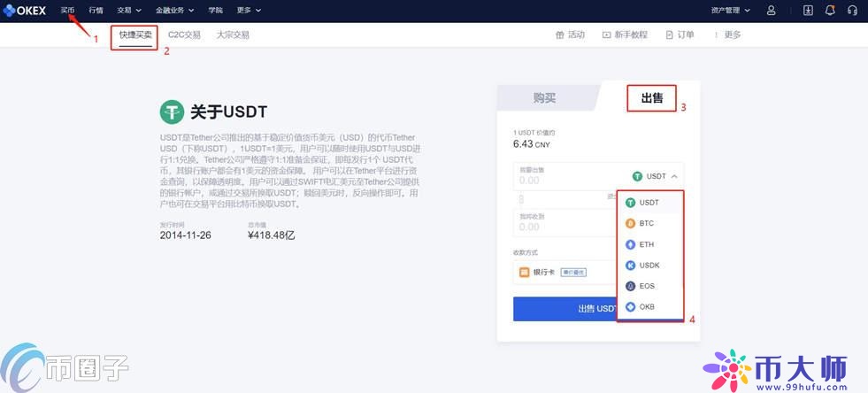This screenshot has height=393, width=868.
Task: Click the 订单 document icon
Action: 669,35
